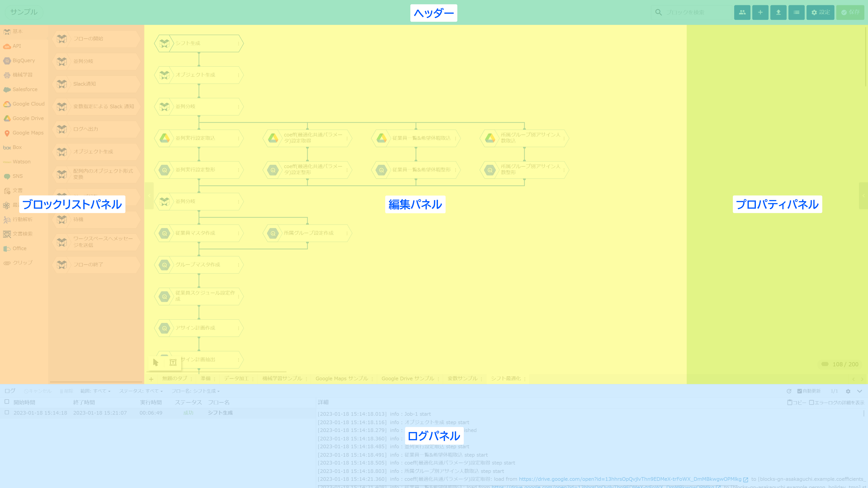Click the コピー log copy button
The width and height of the screenshot is (868, 488).
click(x=797, y=402)
